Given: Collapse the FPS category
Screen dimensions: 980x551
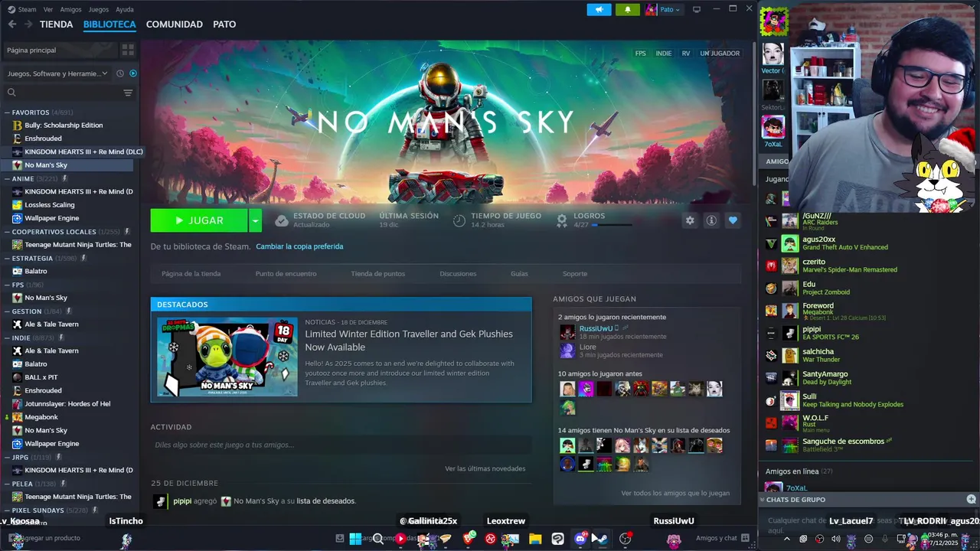Looking at the screenshot, I should (7, 285).
